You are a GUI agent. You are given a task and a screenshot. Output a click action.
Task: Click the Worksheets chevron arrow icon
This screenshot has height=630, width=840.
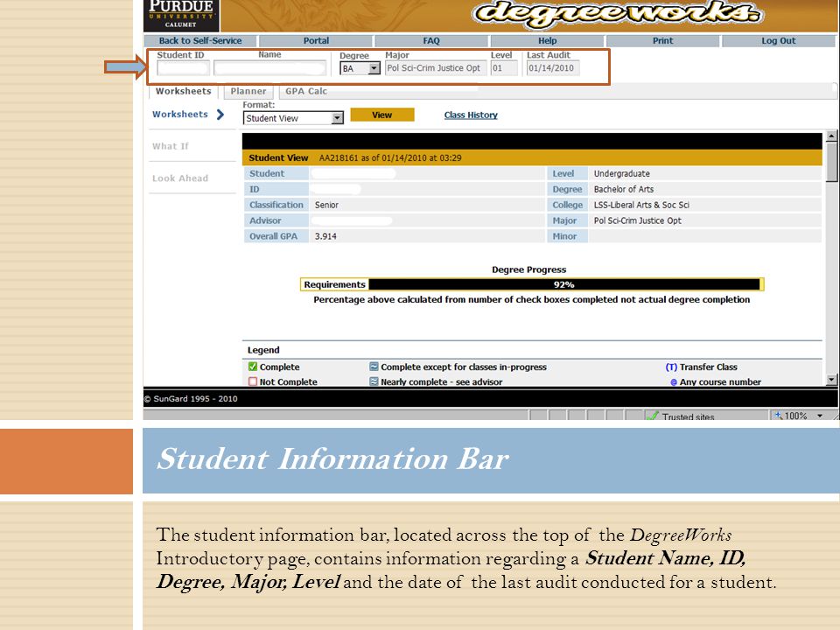220,114
